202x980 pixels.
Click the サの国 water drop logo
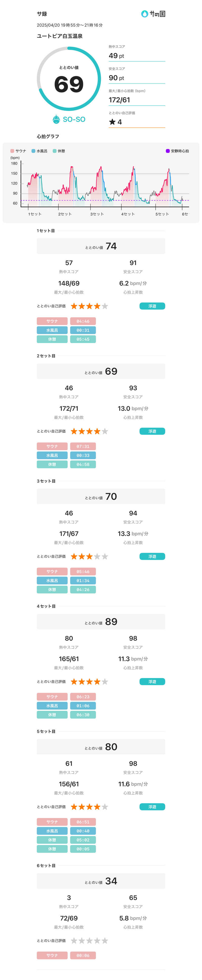pyautogui.click(x=144, y=14)
